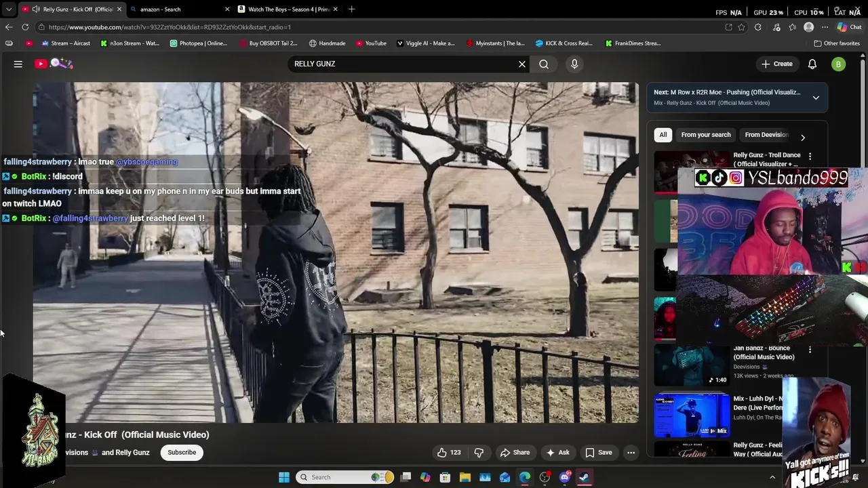Open Copilot app from taskbar
The height and width of the screenshot is (488, 868).
(425, 477)
